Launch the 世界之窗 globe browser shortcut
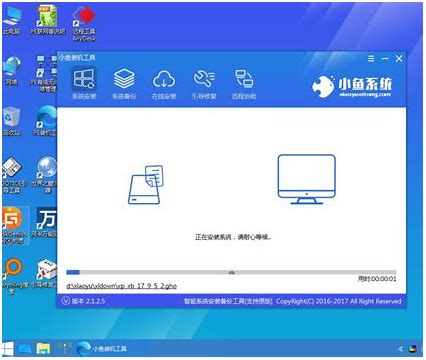This screenshot has height=360, width=426. click(x=45, y=175)
